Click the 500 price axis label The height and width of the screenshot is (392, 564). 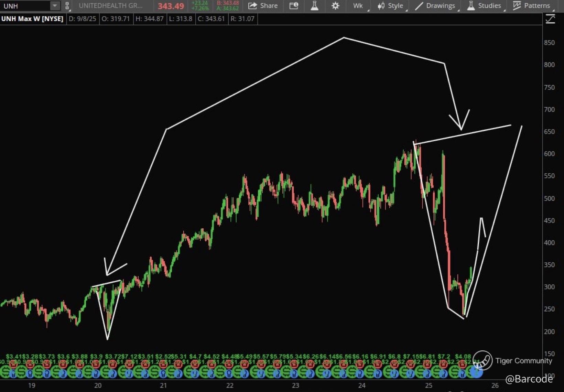[x=549, y=198]
